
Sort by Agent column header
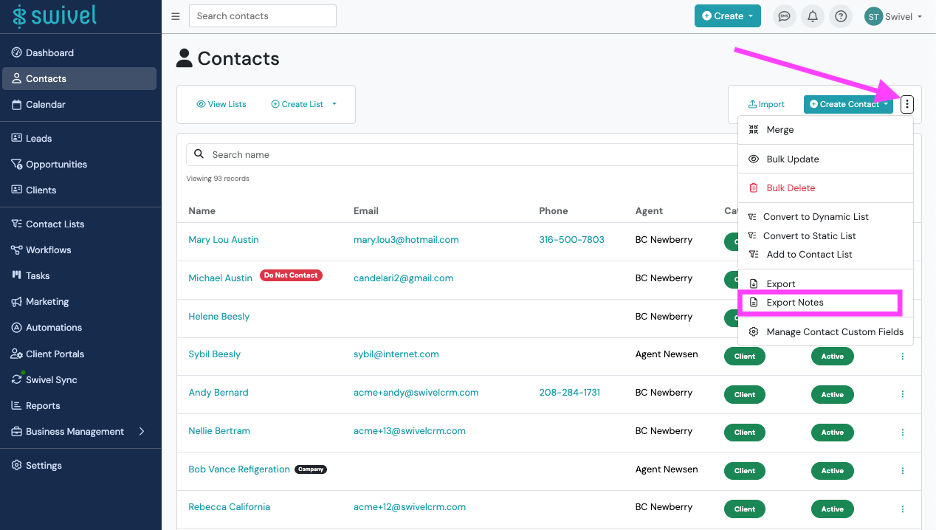pos(649,211)
